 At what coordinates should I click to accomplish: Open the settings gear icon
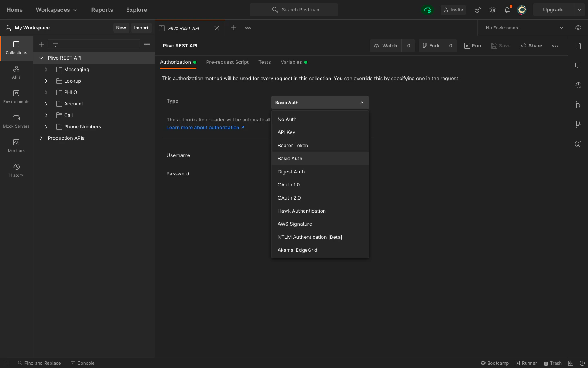pyautogui.click(x=492, y=10)
